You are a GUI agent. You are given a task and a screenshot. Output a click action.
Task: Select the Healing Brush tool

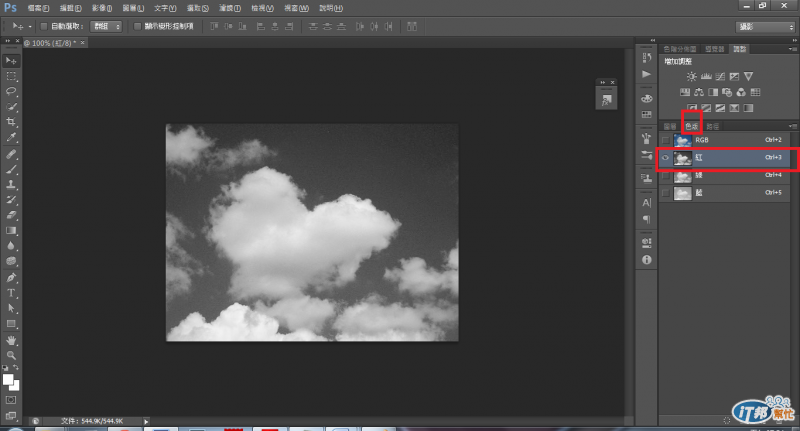(11, 154)
